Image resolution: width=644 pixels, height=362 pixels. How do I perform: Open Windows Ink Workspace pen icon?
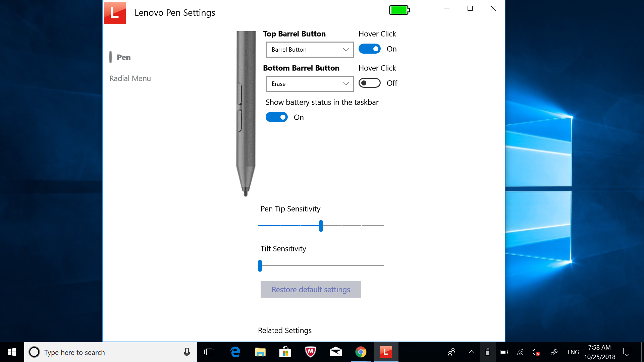click(x=554, y=352)
